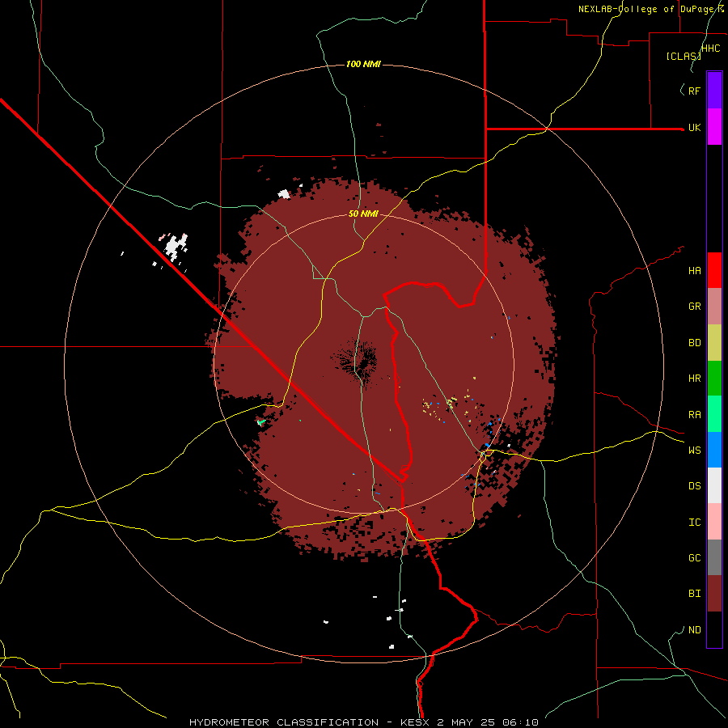Viewport: 728px width, 728px height.
Task: Click the small white echo inside north edge
Action: [x=284, y=194]
